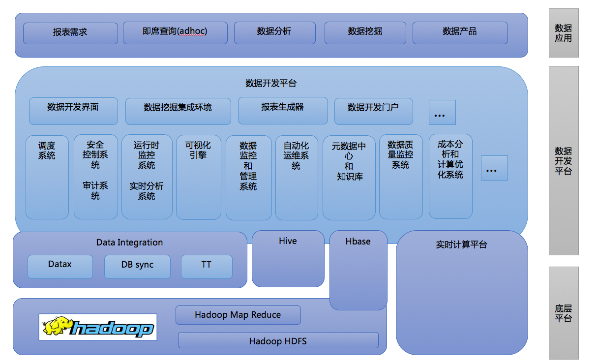The width and height of the screenshot is (597, 364).
Task: Select the 运行时监控系统 box
Action: coord(147,177)
